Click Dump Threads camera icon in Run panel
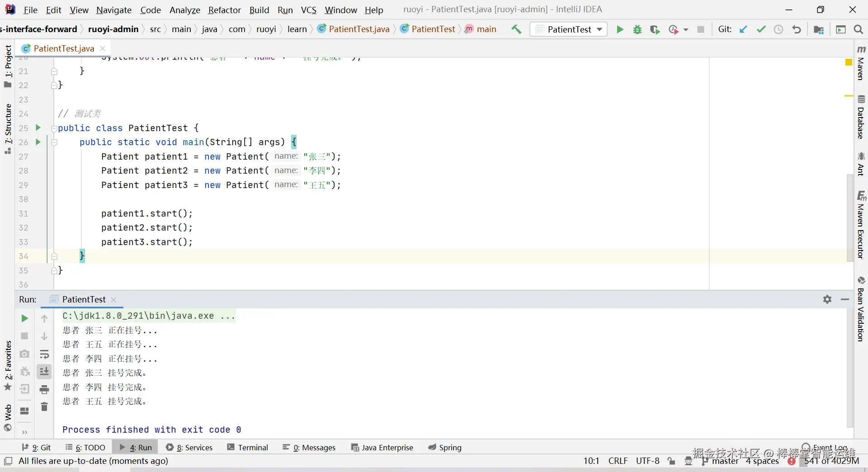Viewport: 868px width, 472px height. [25, 354]
